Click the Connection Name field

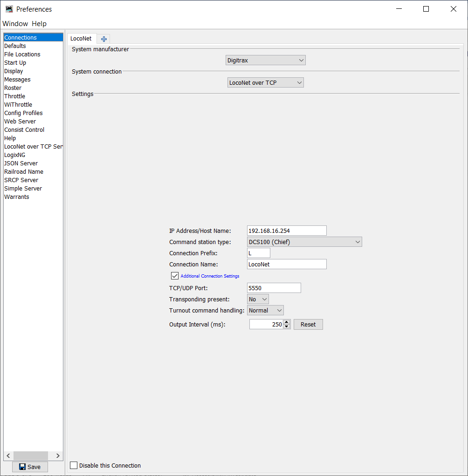pyautogui.click(x=287, y=265)
